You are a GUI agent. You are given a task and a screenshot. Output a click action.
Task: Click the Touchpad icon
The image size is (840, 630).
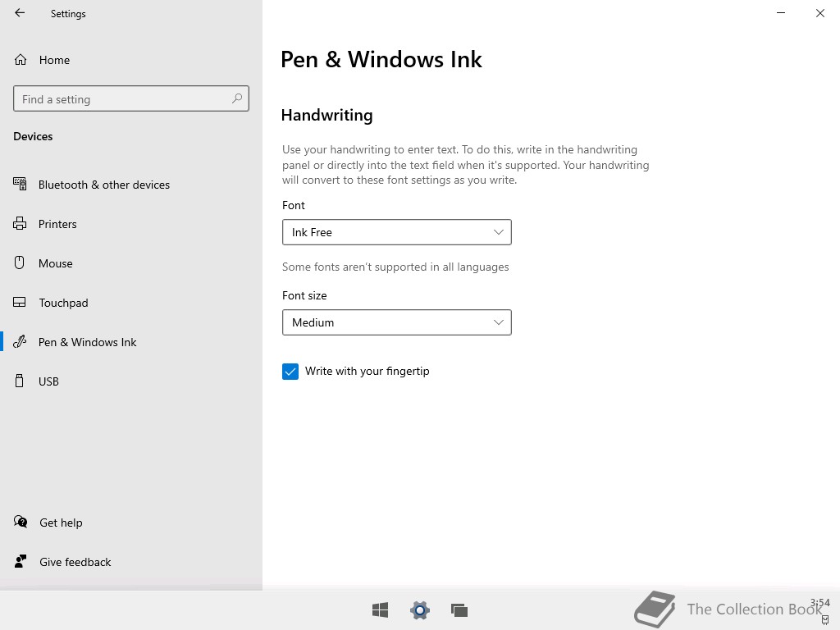[20, 302]
